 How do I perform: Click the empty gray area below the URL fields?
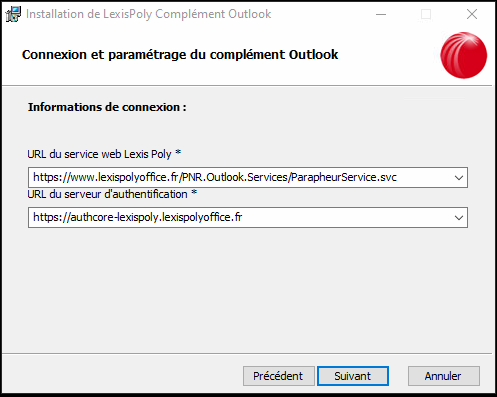(248, 290)
